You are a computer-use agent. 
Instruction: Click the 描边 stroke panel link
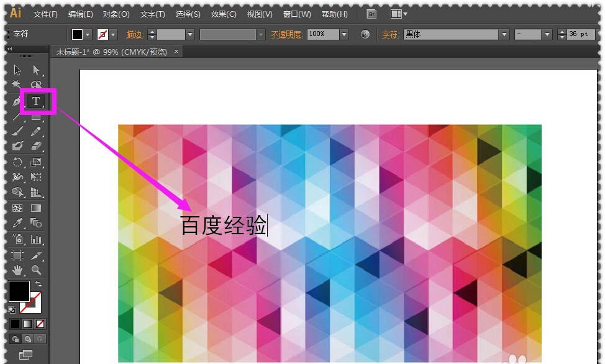(x=135, y=34)
